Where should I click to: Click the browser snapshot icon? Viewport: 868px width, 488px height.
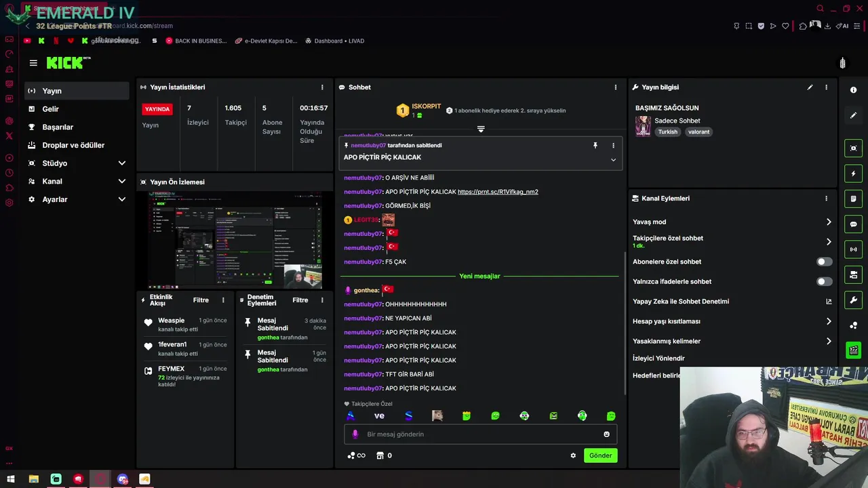[x=749, y=26]
